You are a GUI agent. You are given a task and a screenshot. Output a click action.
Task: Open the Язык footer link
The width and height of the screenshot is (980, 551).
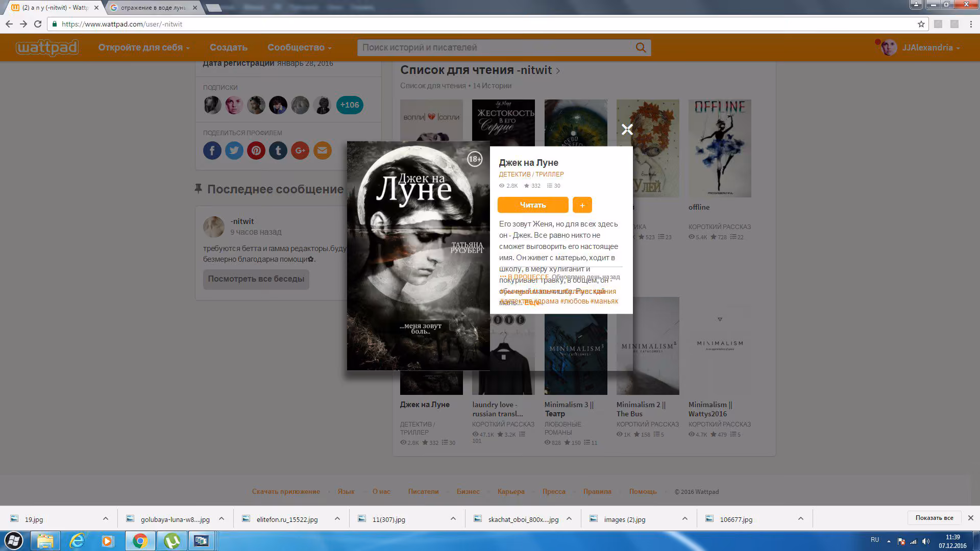pyautogui.click(x=346, y=492)
